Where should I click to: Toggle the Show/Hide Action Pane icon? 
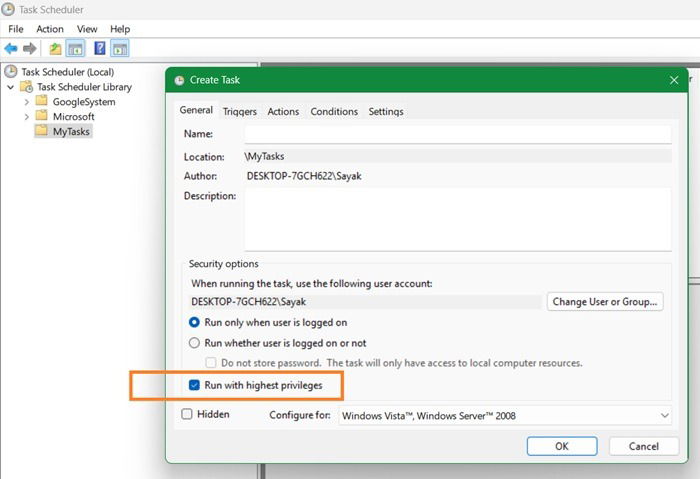pos(120,48)
